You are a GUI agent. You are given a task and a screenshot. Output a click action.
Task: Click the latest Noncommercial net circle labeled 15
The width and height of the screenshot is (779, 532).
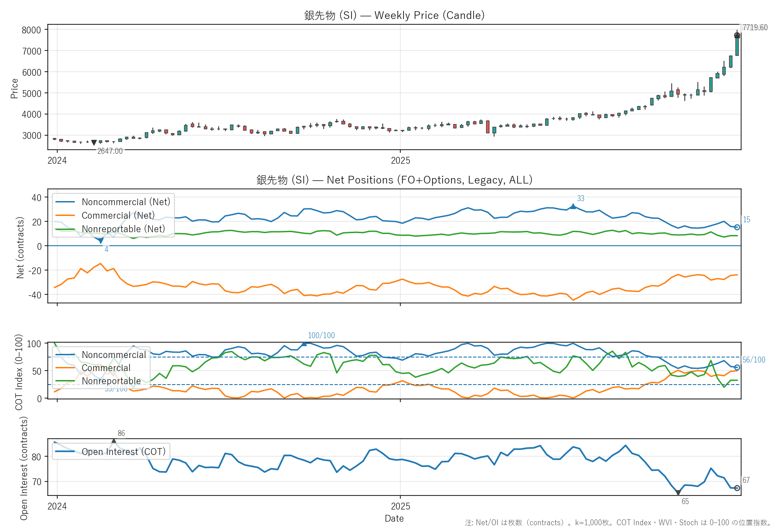pos(737,227)
